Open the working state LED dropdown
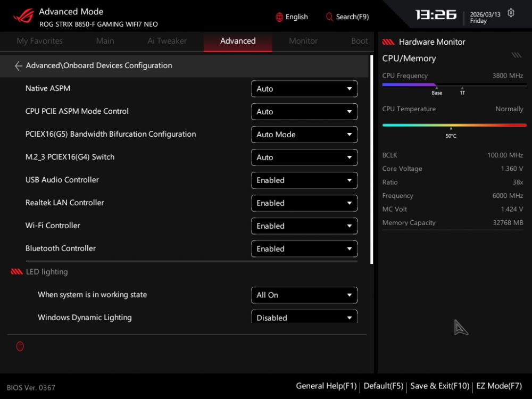 coord(304,295)
